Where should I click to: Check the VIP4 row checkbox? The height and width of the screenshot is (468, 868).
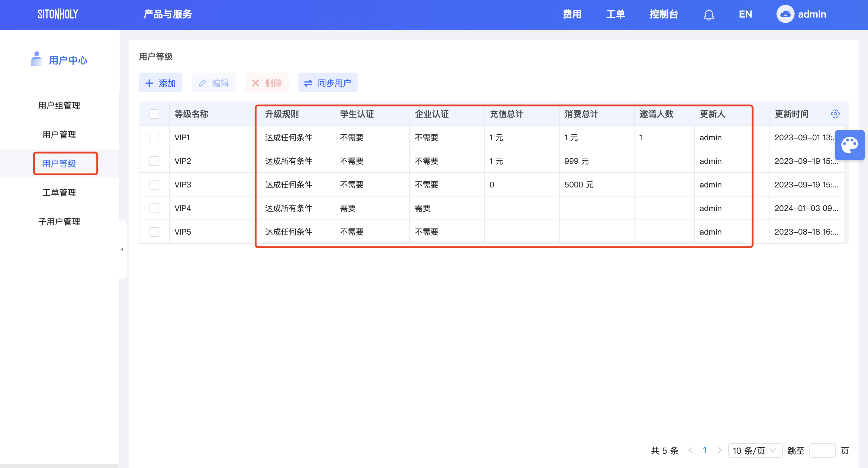click(154, 208)
